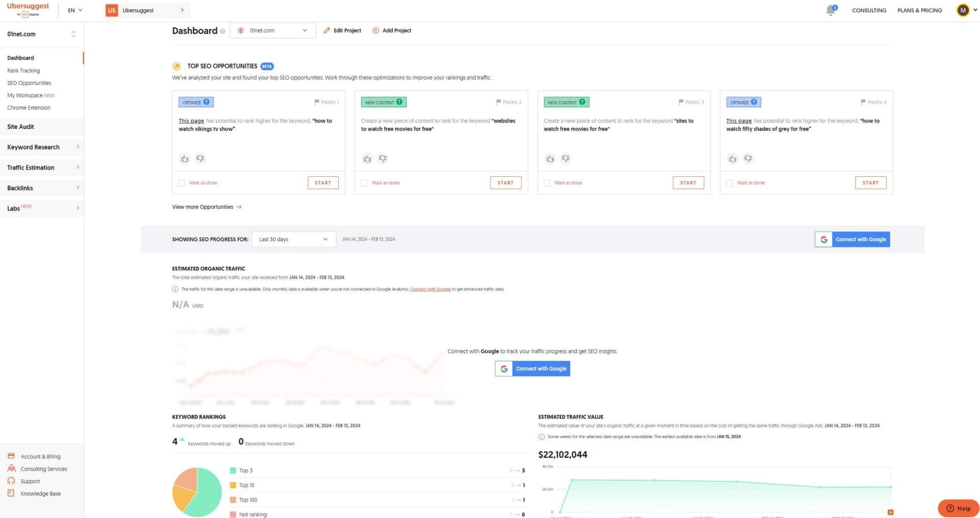This screenshot has height=518, width=980.
Task: Click START on the Priority 3 card
Action: click(x=688, y=183)
